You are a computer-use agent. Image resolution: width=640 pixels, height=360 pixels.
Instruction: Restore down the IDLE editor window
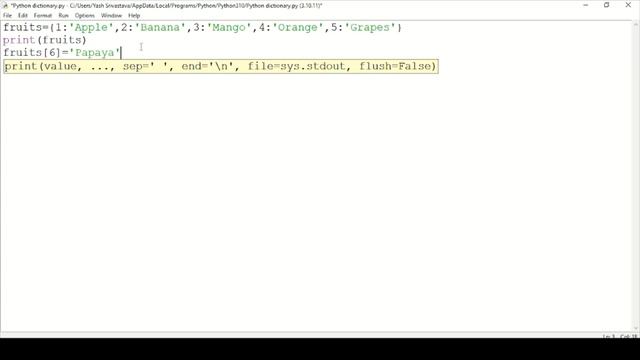tap(607, 5)
